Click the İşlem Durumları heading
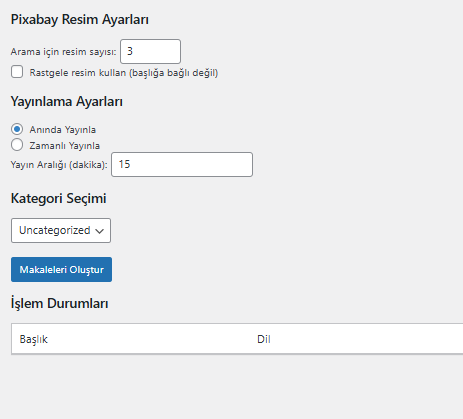463x419 pixels. point(60,303)
